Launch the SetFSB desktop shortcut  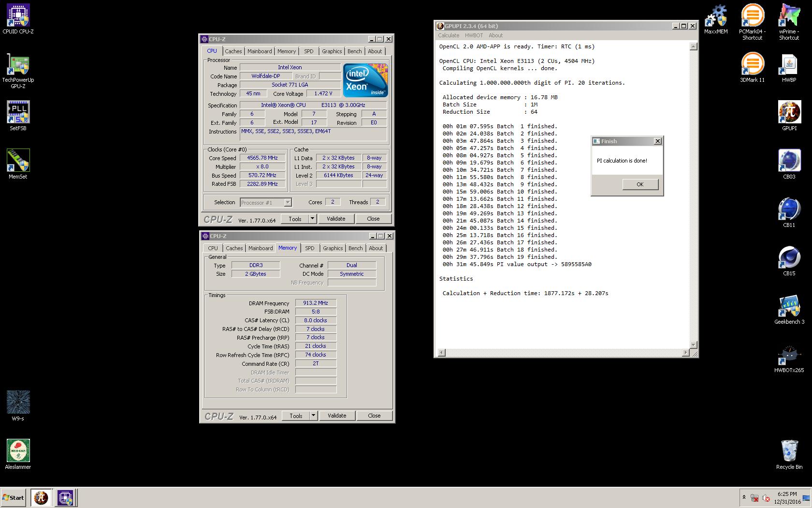pos(18,116)
